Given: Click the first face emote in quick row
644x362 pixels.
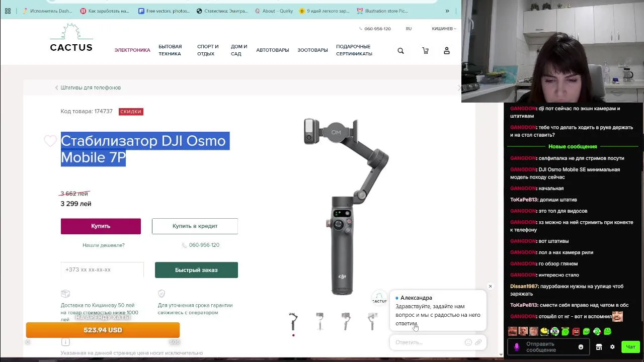Looking at the screenshot, I should [x=512, y=331].
